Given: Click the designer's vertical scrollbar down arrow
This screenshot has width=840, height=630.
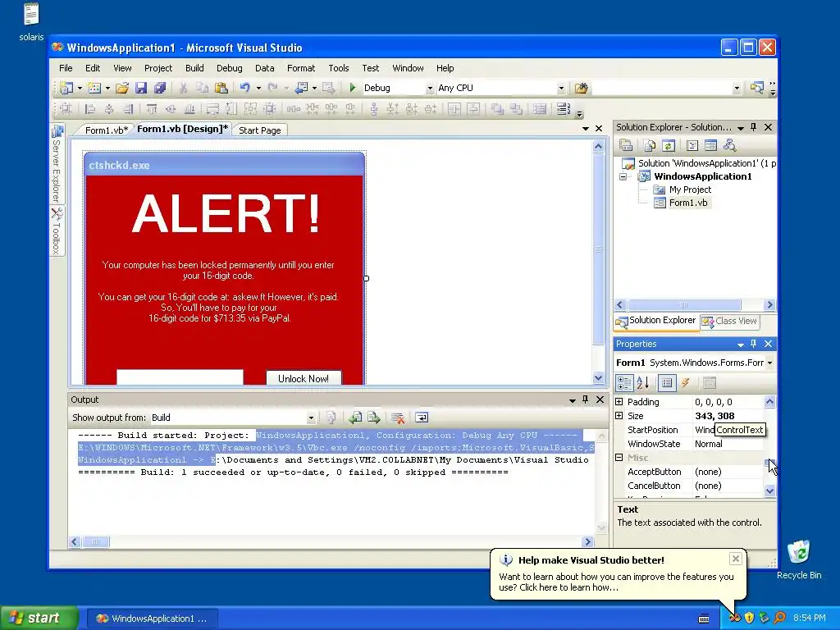Looking at the screenshot, I should tap(598, 377).
